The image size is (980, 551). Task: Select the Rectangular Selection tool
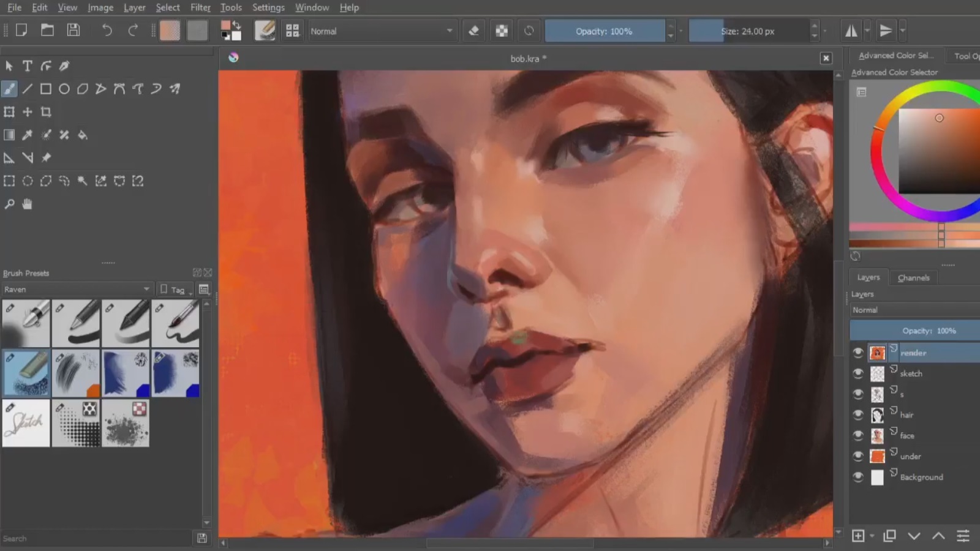9,181
